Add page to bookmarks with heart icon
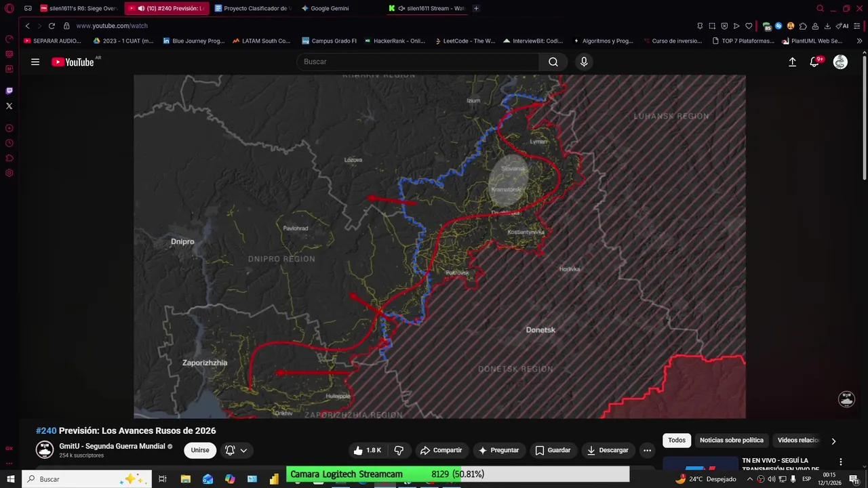The height and width of the screenshot is (488, 868). pos(749,26)
